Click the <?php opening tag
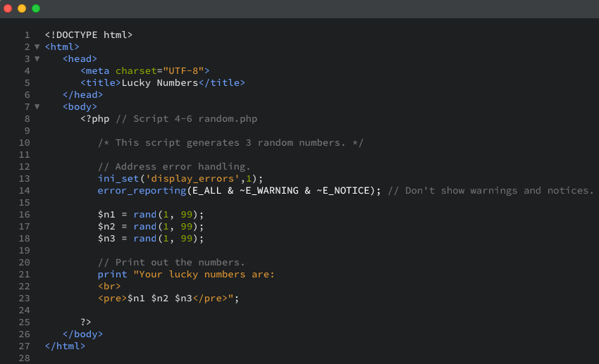 click(x=94, y=119)
